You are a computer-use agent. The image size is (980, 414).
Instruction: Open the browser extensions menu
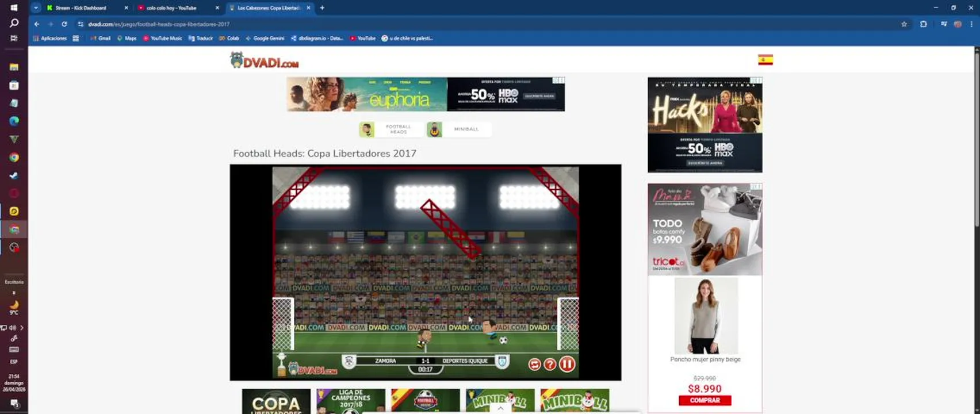pyautogui.click(x=924, y=24)
